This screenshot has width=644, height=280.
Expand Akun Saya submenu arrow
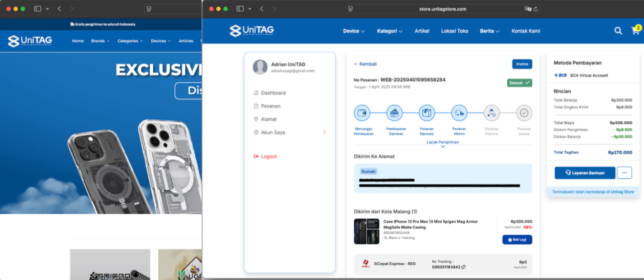pyautogui.click(x=324, y=132)
